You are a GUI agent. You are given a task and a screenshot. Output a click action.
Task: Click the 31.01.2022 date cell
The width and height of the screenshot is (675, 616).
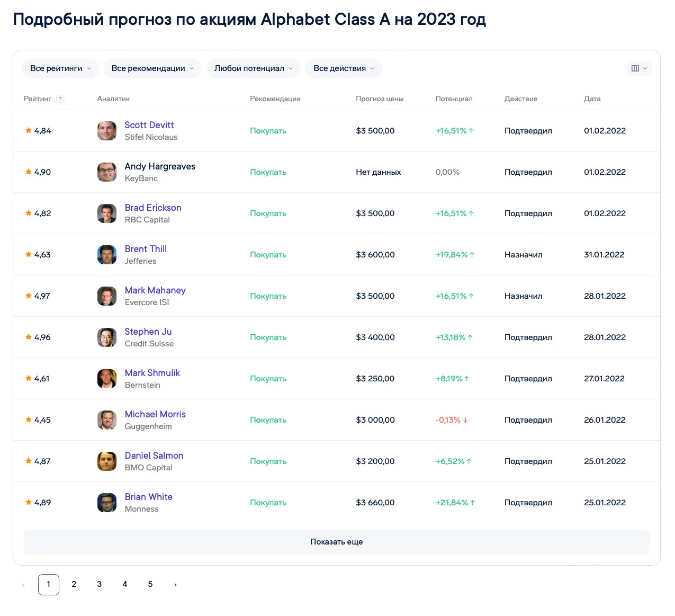click(604, 255)
